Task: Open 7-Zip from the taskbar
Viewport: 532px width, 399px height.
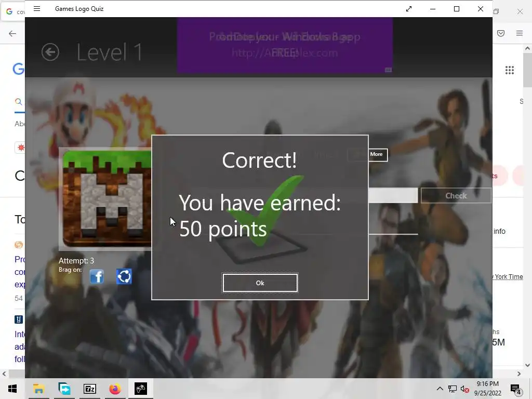Action: [90, 389]
